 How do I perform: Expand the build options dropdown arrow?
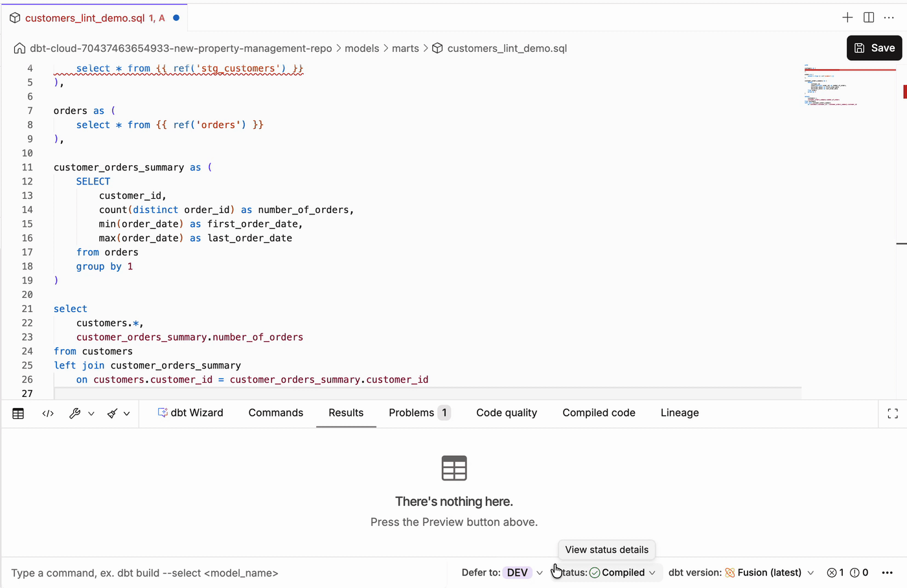click(x=91, y=413)
